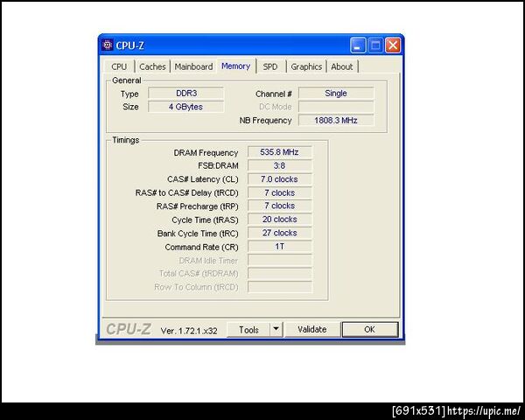Click the 7.0 clocks CAS Latency value
This screenshot has width=525, height=420.
280,179
